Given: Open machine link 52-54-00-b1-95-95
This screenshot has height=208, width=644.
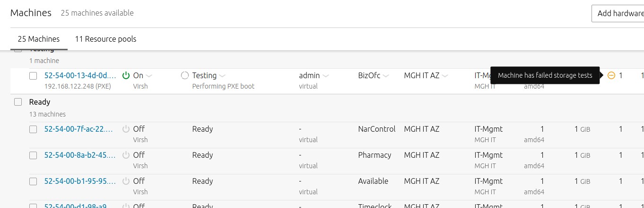Looking at the screenshot, I should (x=79, y=181).
